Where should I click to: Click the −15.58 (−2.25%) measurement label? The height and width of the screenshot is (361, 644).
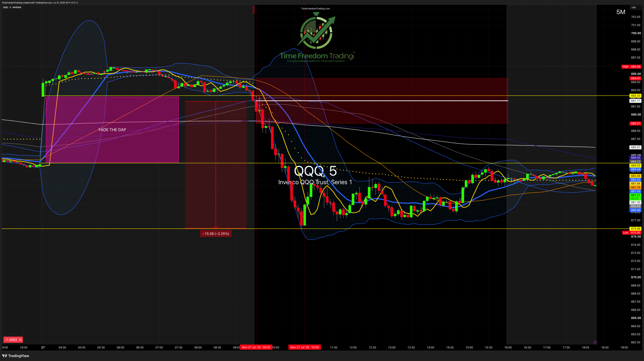216,234
